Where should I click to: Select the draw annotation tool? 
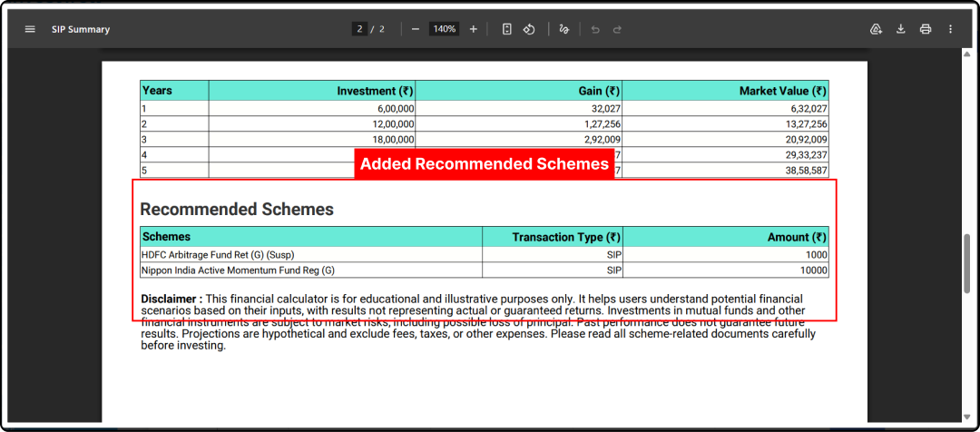(563, 29)
